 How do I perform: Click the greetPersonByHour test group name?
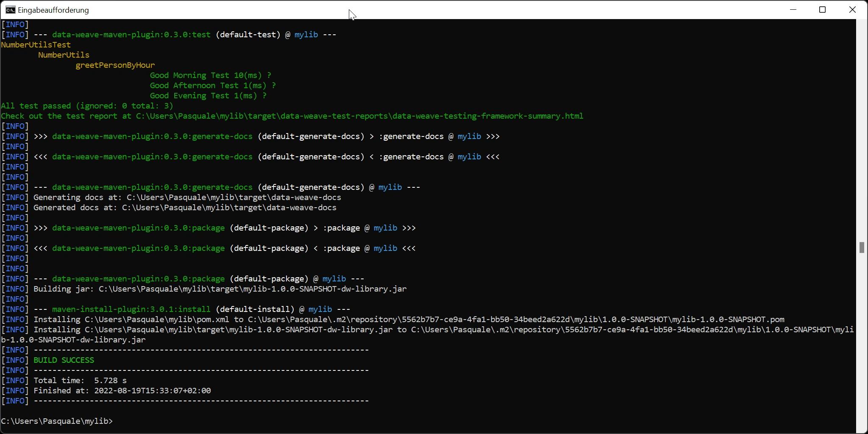(115, 65)
